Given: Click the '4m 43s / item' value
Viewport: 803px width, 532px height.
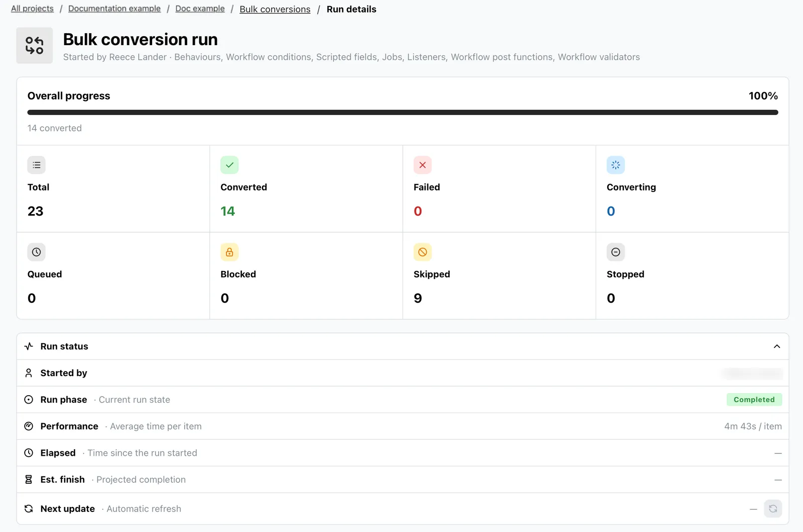Looking at the screenshot, I should click(x=753, y=426).
